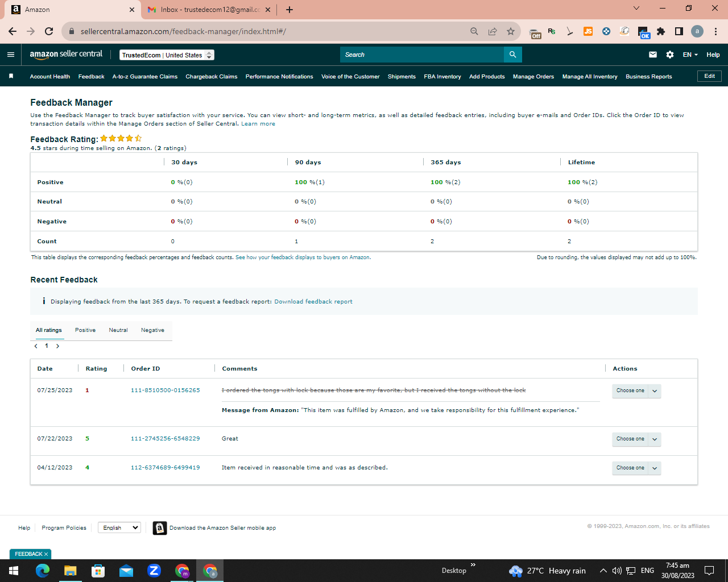Screen dimensions: 728x582
Task: Toggle the browser side panel icon
Action: (679, 31)
